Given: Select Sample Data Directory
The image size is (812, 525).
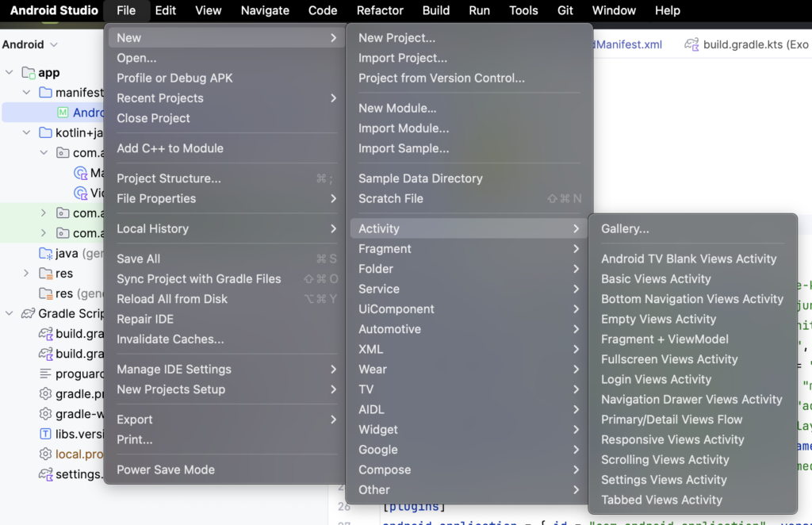Looking at the screenshot, I should tap(468, 178).
